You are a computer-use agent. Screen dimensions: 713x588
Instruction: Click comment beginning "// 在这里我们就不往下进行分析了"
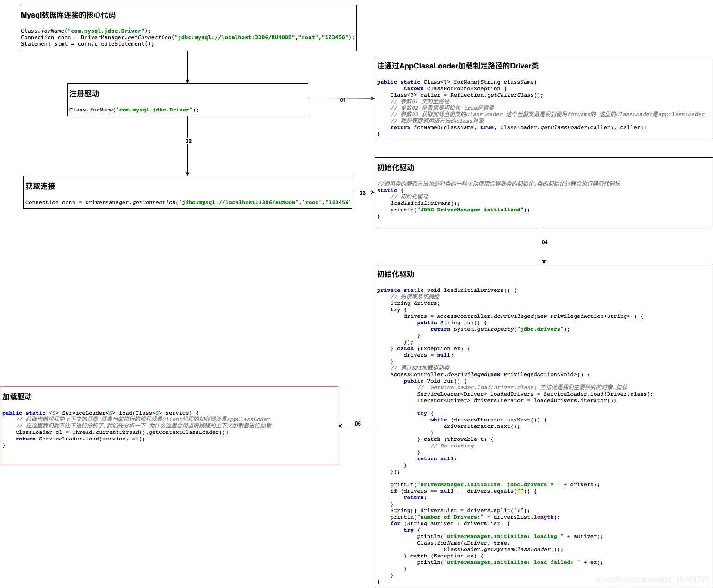144,426
